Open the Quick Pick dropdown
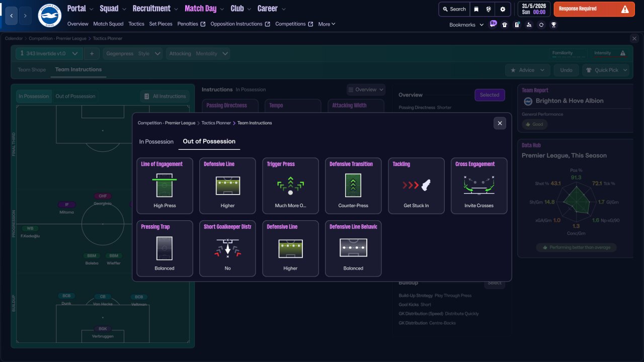 [606, 70]
